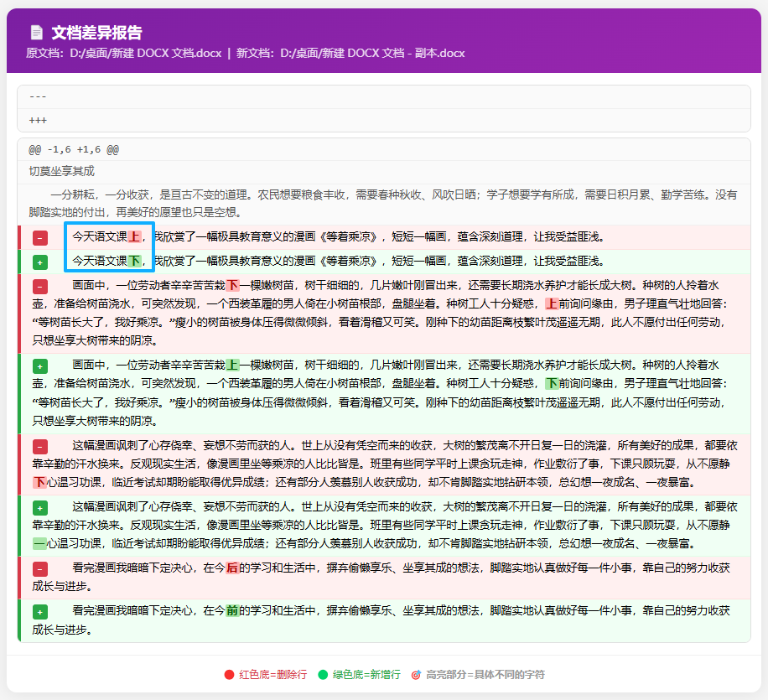This screenshot has height=700, width=768.
Task: Click green-highlighted 前 in 在今前的学习
Action: pos(232,611)
